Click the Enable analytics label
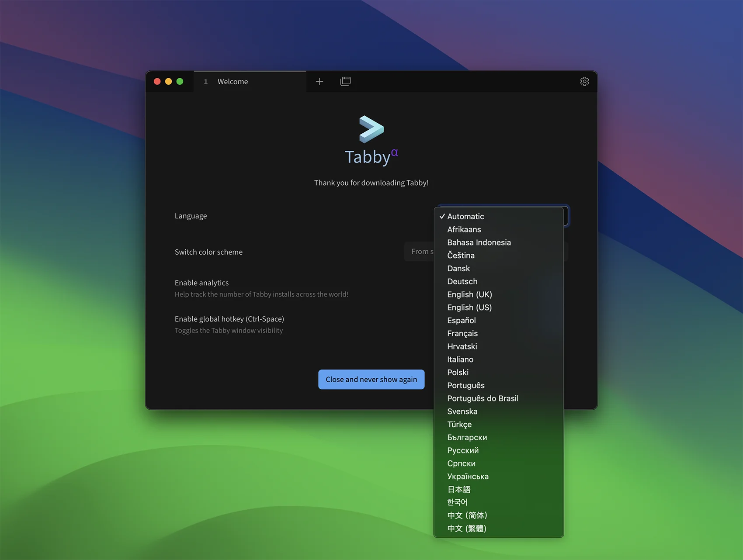743x560 pixels. (201, 283)
